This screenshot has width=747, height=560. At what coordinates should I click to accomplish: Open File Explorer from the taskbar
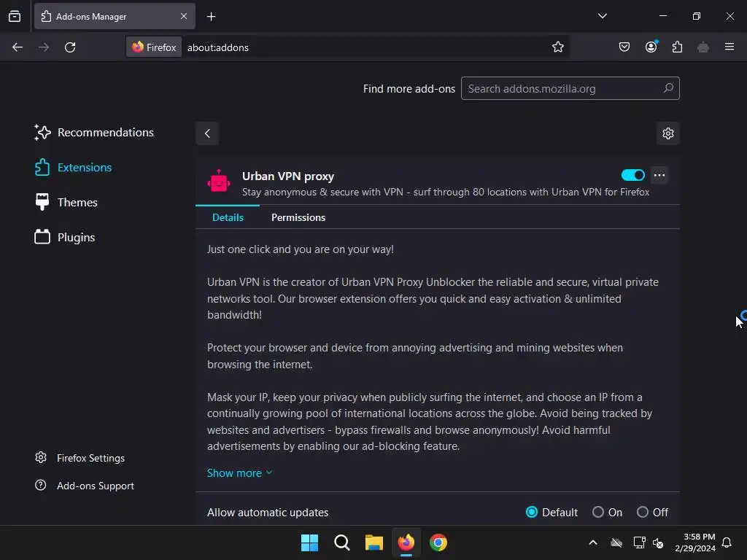coord(374,542)
